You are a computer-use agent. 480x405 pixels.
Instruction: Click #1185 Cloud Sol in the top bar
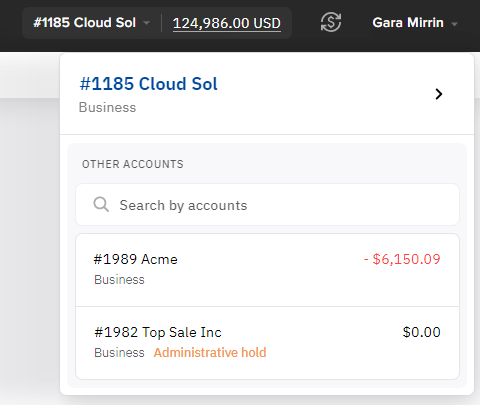pos(85,23)
